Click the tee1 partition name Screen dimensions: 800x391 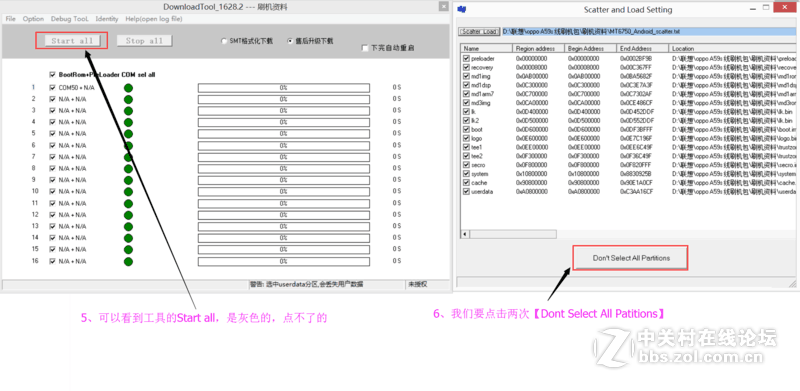[x=477, y=147]
